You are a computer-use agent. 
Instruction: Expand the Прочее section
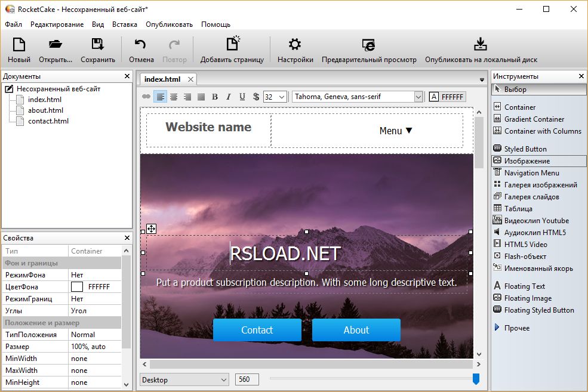(x=517, y=328)
